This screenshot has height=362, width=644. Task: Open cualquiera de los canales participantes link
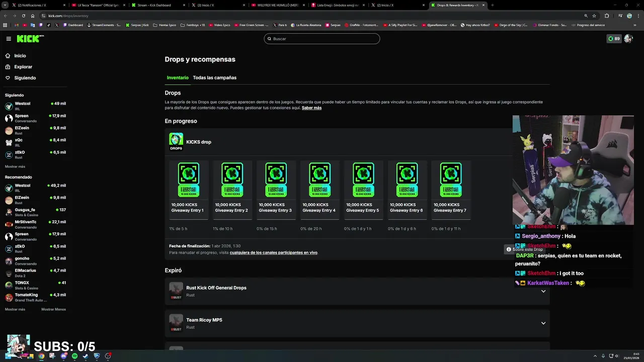pyautogui.click(x=273, y=252)
